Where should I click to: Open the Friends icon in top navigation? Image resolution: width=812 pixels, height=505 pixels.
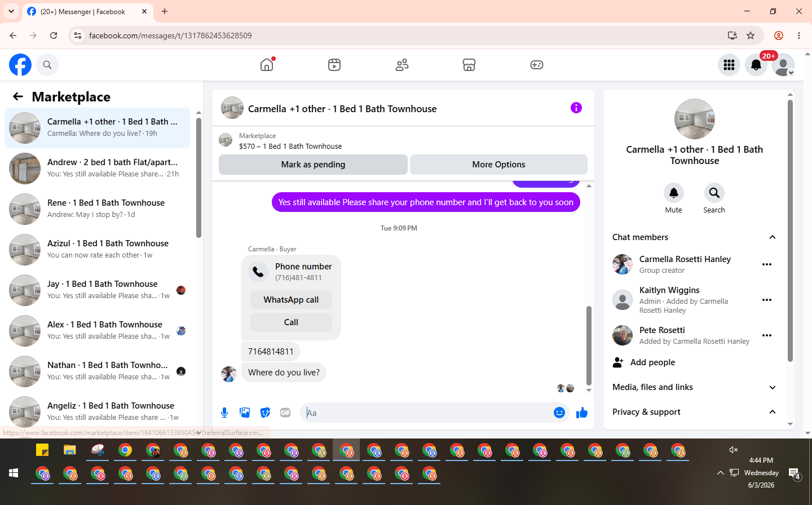pos(402,65)
